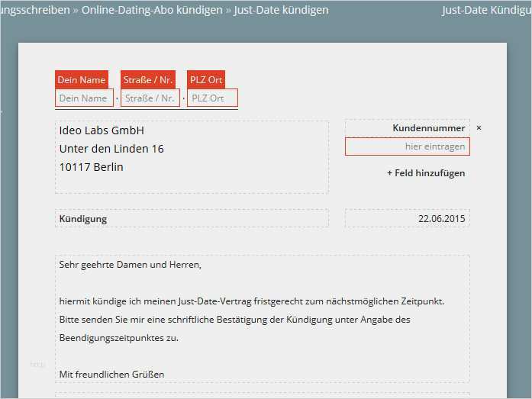
Task: Select the 'PLZ Ort' input field
Action: pos(212,98)
